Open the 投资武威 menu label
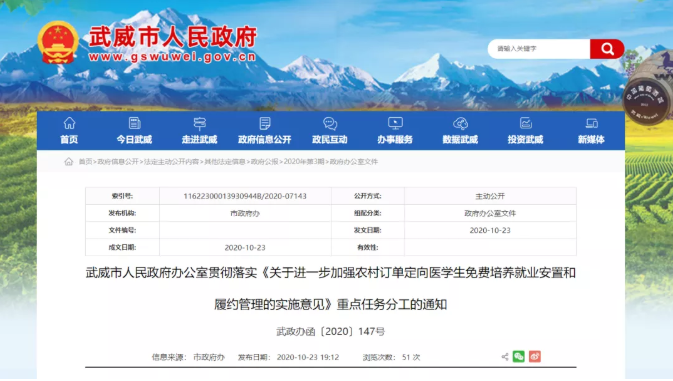Image resolution: width=673 pixels, height=381 pixels. tap(525, 139)
